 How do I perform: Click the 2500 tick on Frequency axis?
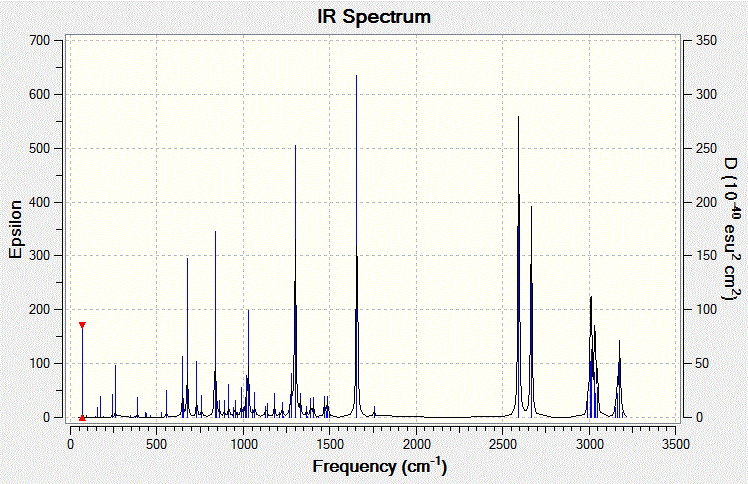[503, 444]
